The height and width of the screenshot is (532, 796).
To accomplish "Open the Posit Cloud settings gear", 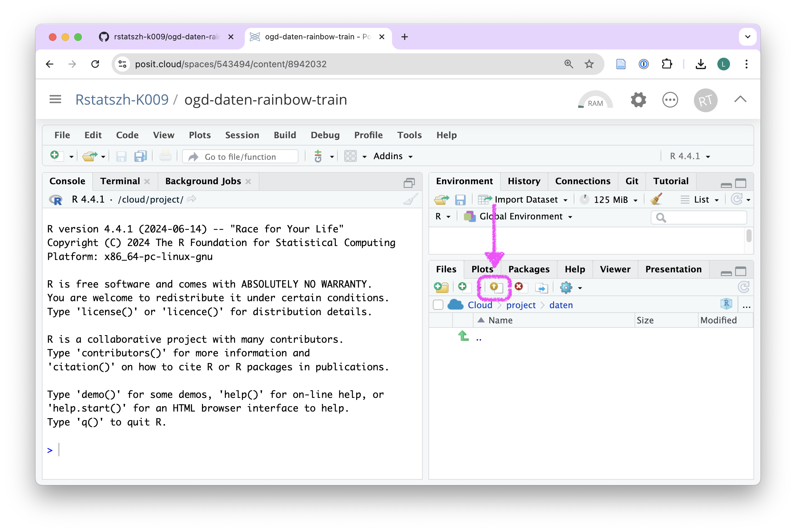I will (x=639, y=100).
